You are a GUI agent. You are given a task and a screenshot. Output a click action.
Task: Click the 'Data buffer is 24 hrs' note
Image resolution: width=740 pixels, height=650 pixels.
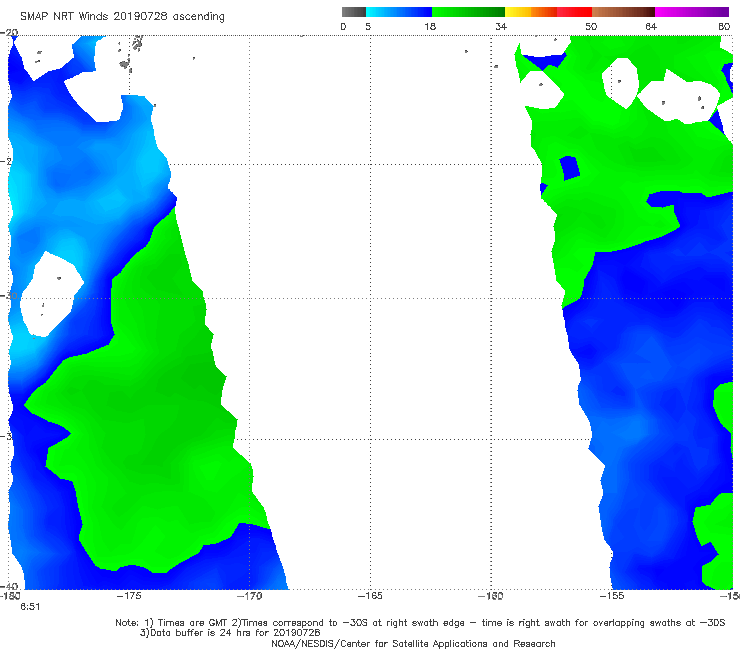[230, 633]
